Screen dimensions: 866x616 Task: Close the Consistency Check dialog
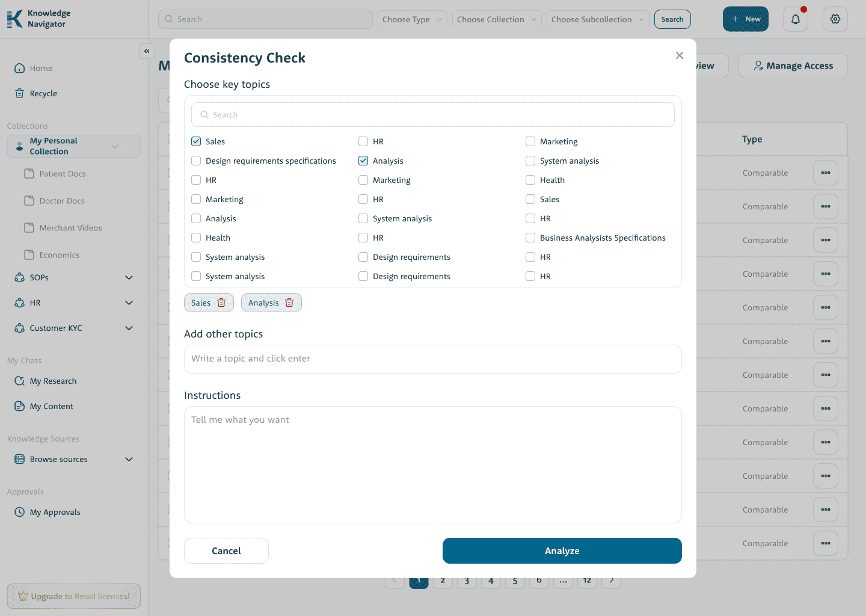[x=679, y=55]
